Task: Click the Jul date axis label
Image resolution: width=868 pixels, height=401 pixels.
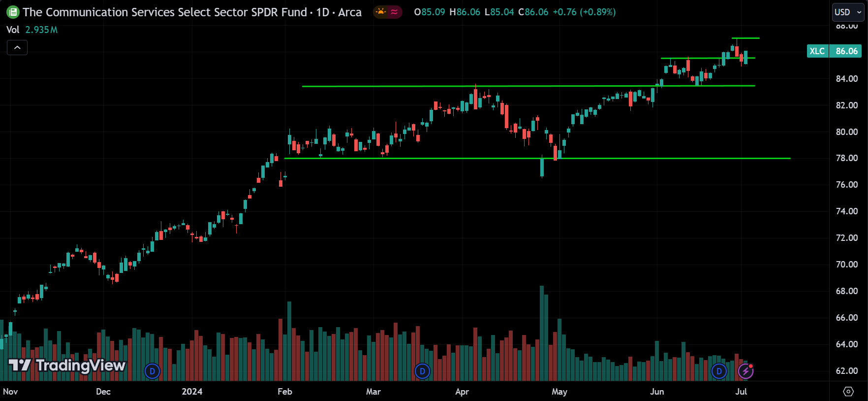Action: [741, 392]
